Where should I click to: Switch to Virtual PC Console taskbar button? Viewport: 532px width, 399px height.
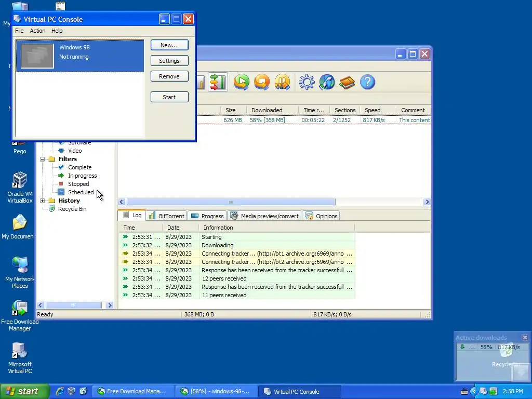pos(300,392)
